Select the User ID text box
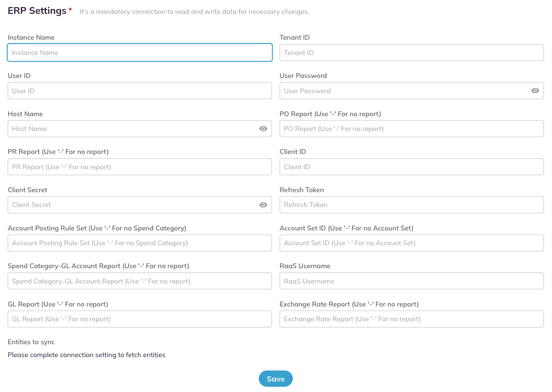The height and width of the screenshot is (392, 552). (x=140, y=91)
